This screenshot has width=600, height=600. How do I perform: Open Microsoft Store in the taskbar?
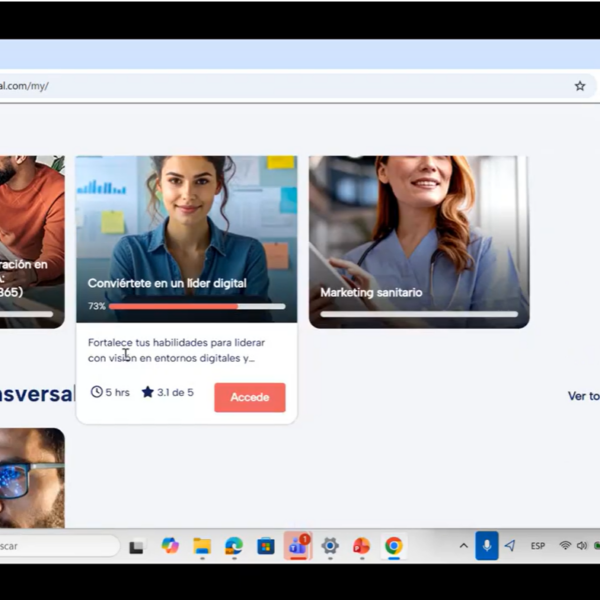(266, 546)
